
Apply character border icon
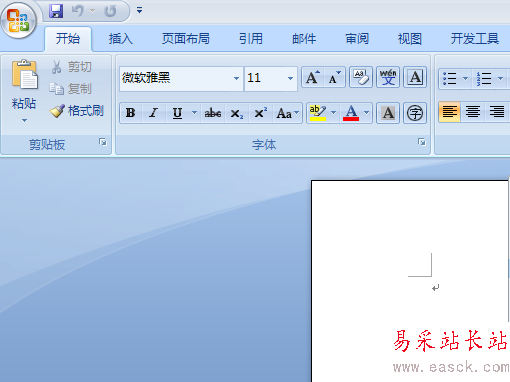415,77
